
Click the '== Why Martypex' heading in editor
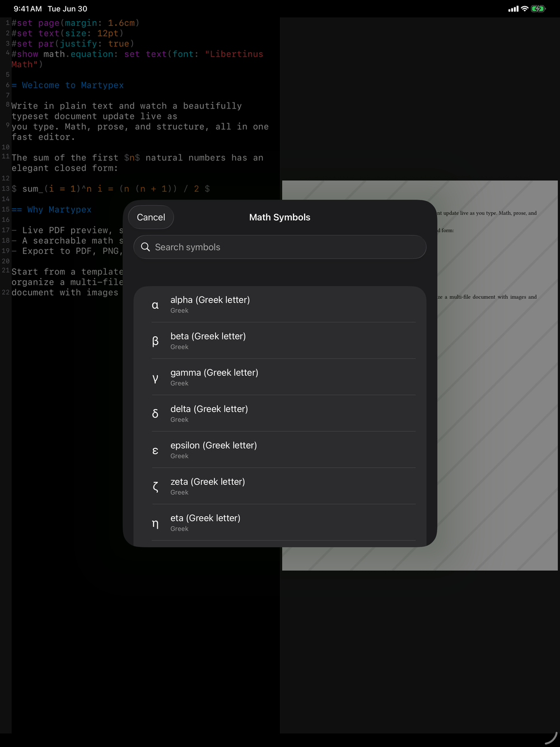pos(52,210)
